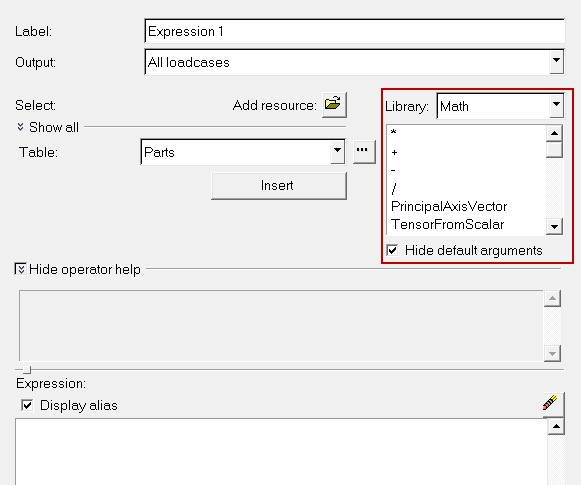The image size is (581, 485).
Task: Click the ellipsis button beside Table
Action: click(x=364, y=151)
